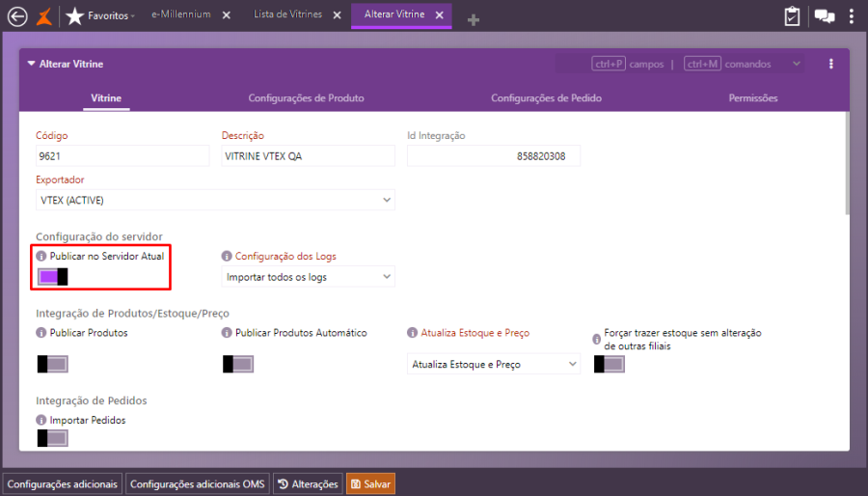Switch to the Permissões tab
Viewport: 868px width, 496px height.
point(753,98)
